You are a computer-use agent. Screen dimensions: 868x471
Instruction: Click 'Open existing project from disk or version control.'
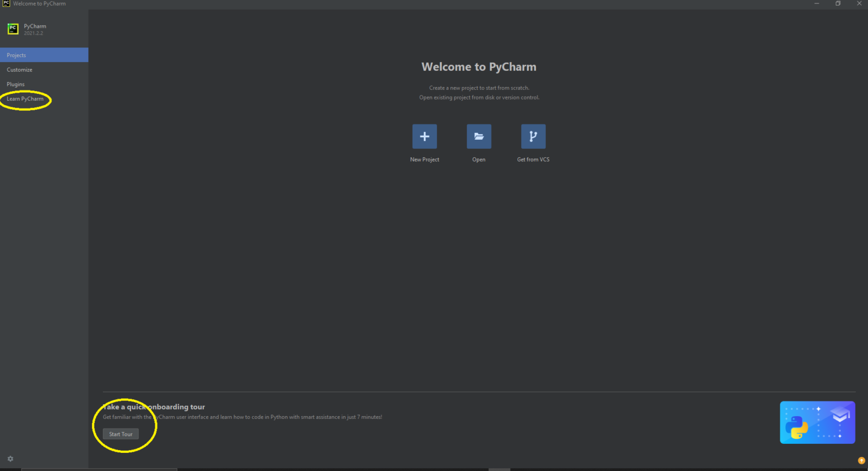click(479, 97)
